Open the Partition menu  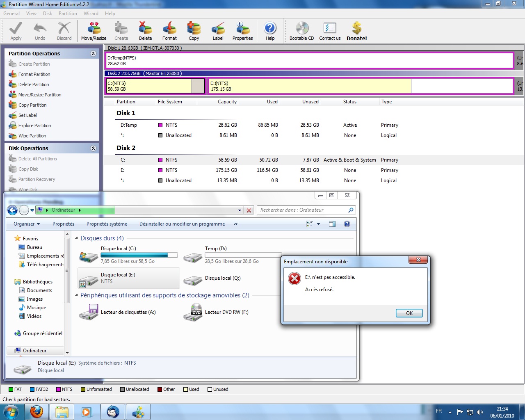point(68,14)
